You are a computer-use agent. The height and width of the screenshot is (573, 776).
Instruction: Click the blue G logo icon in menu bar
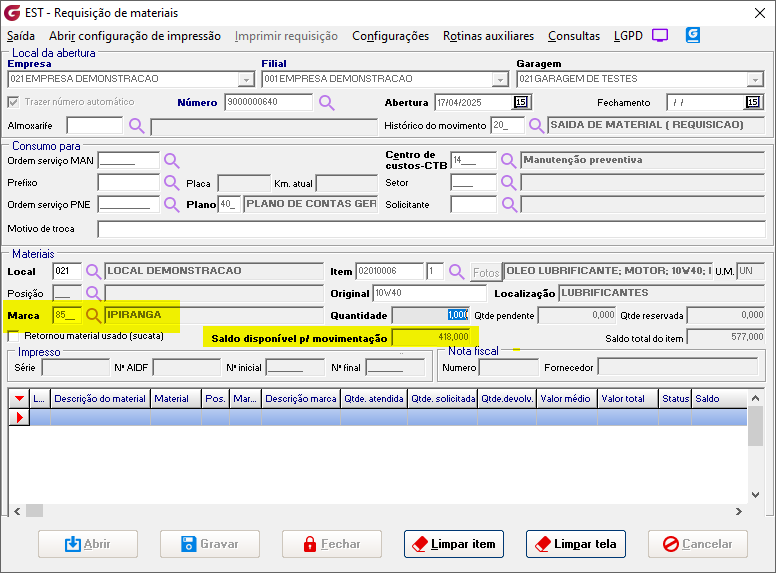click(x=693, y=35)
